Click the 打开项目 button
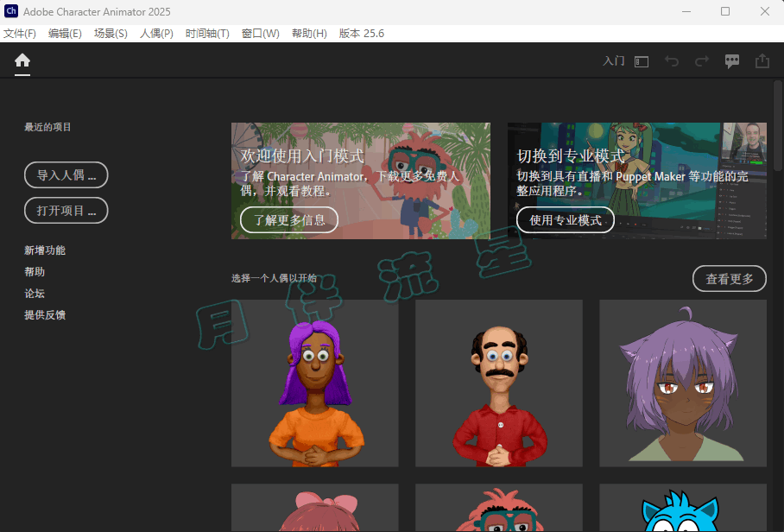 click(x=66, y=211)
